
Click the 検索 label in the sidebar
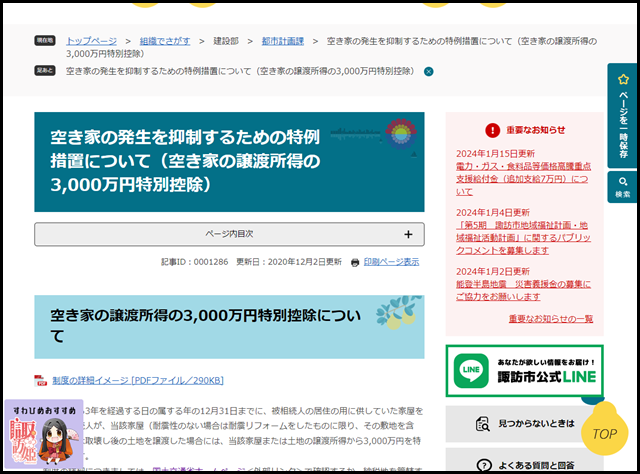[623, 194]
